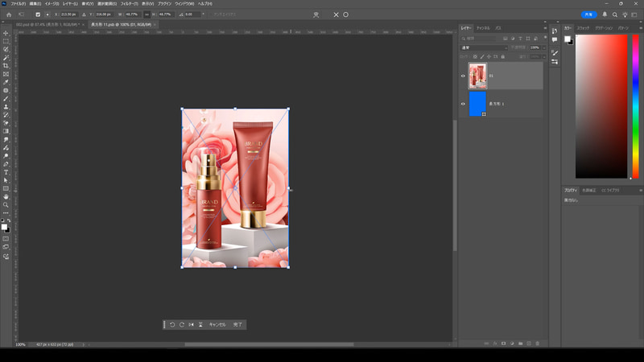This screenshot has height=362, width=644.
Task: Open the layer opacity dropdown arrow
Action: [x=544, y=47]
